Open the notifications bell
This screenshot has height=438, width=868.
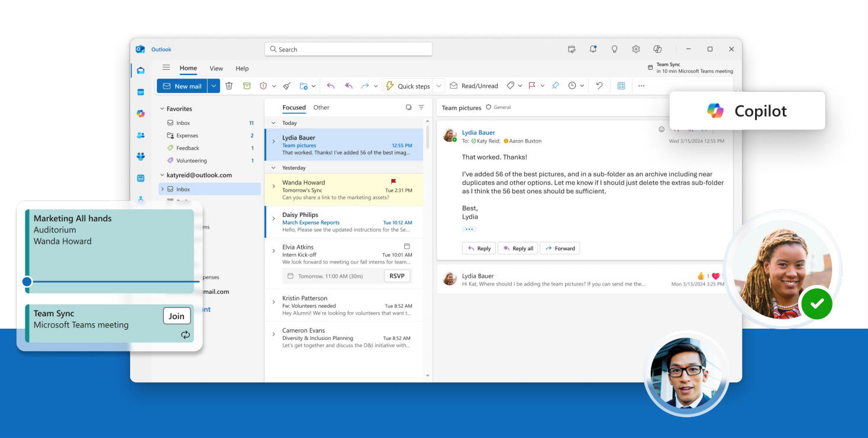pos(593,49)
